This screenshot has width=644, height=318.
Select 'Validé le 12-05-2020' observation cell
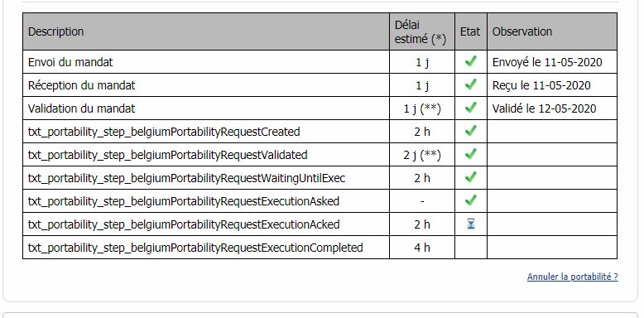pos(552,108)
